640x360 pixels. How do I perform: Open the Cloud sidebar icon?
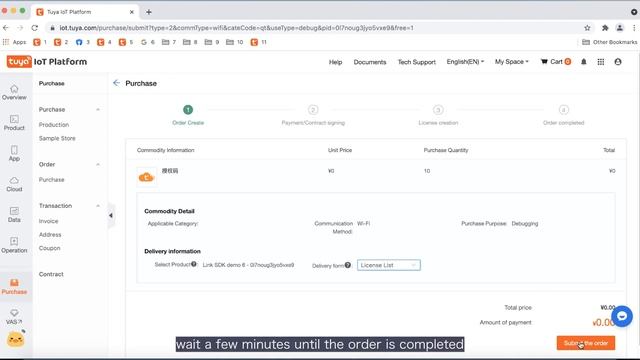14,184
